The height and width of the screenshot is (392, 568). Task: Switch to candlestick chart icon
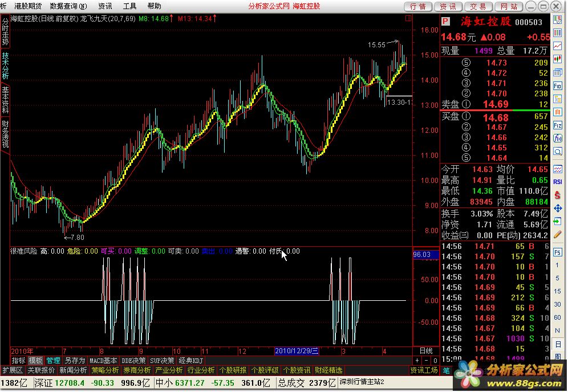(x=558, y=59)
